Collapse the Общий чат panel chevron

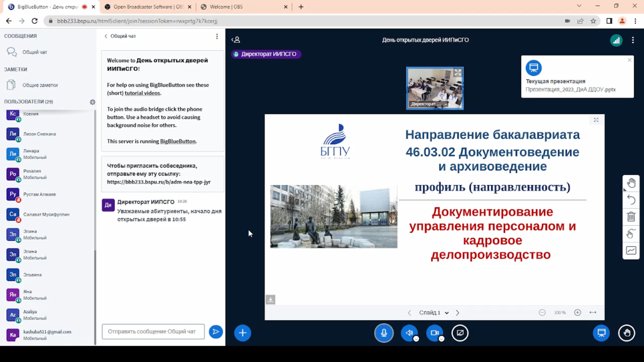tap(106, 36)
